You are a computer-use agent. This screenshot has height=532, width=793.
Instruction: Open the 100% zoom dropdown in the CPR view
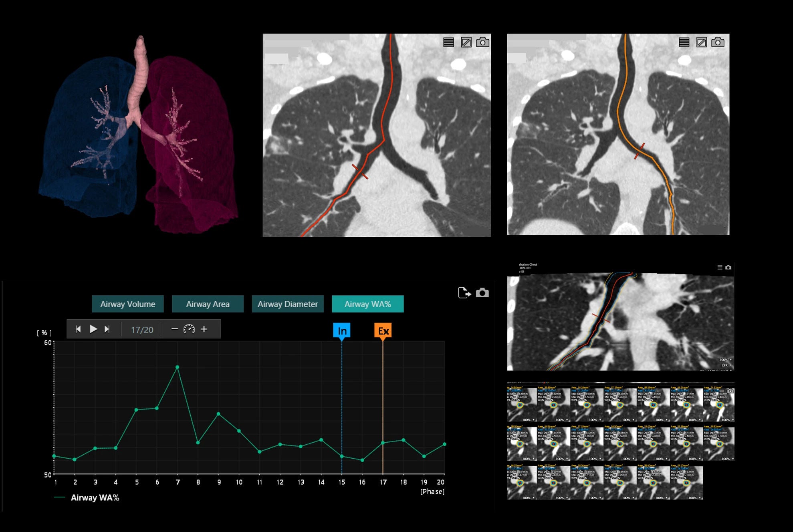[726, 360]
